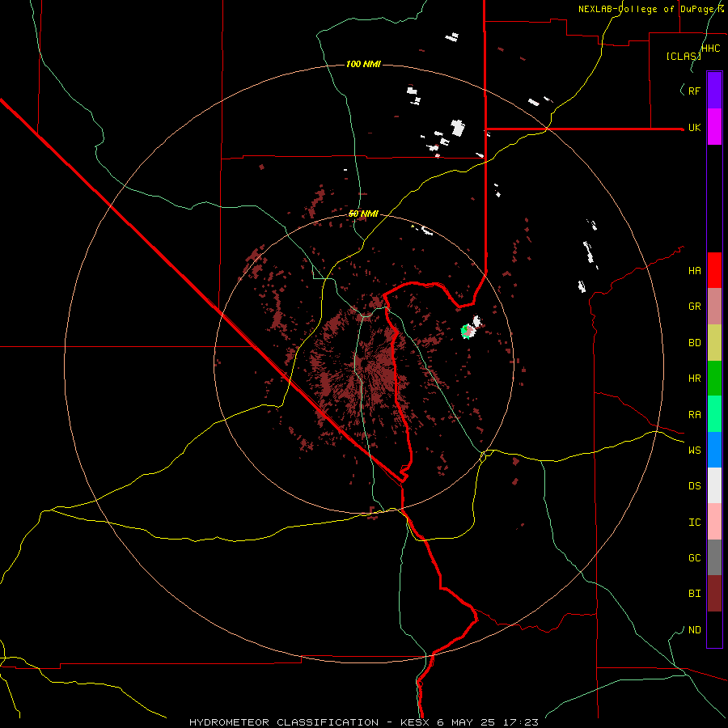Click the ND black legend swatch
Viewport: 728px width, 728px height.
(x=714, y=629)
